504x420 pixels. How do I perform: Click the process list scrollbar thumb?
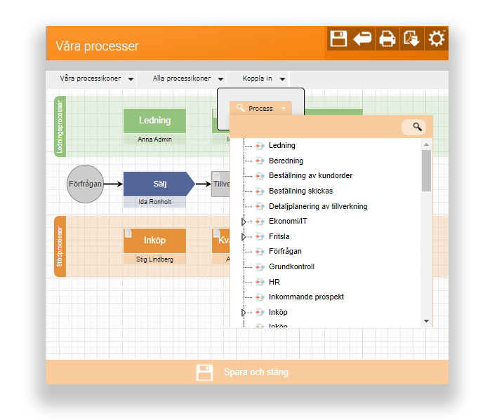[x=426, y=170]
